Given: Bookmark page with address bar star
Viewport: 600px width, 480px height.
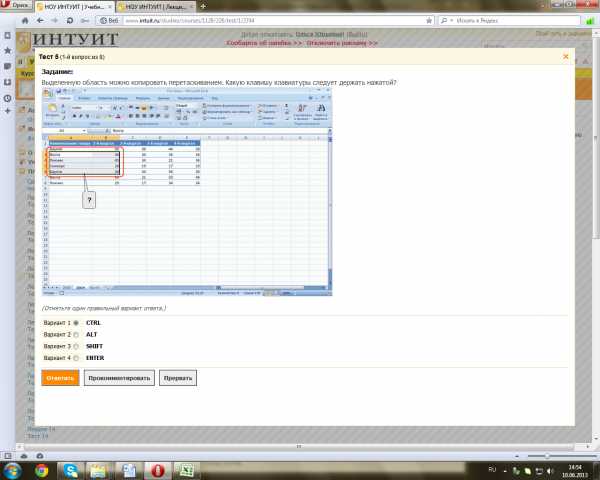Looking at the screenshot, I should pyautogui.click(x=429, y=21).
